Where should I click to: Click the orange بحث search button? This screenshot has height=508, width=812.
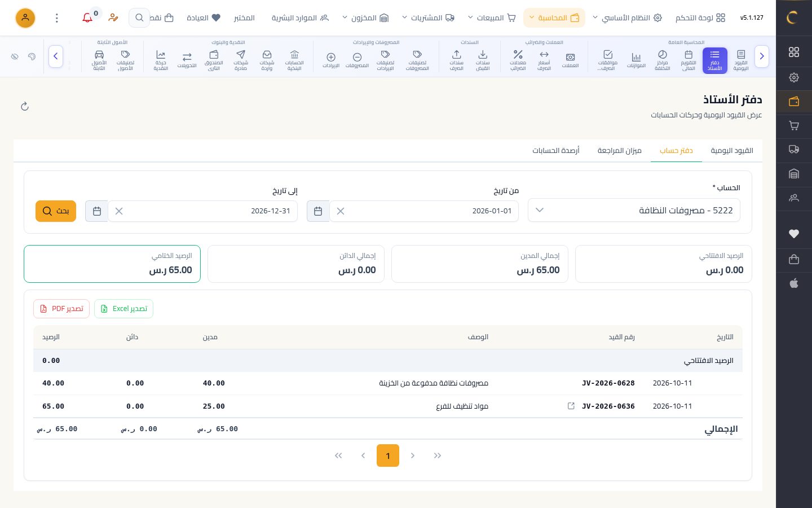tap(56, 211)
